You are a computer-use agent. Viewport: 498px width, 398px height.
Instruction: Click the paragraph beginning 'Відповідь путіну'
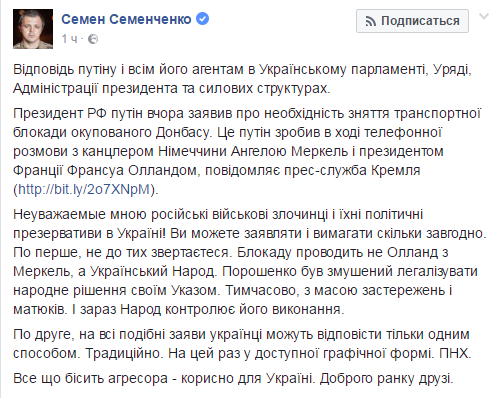[x=242, y=79]
